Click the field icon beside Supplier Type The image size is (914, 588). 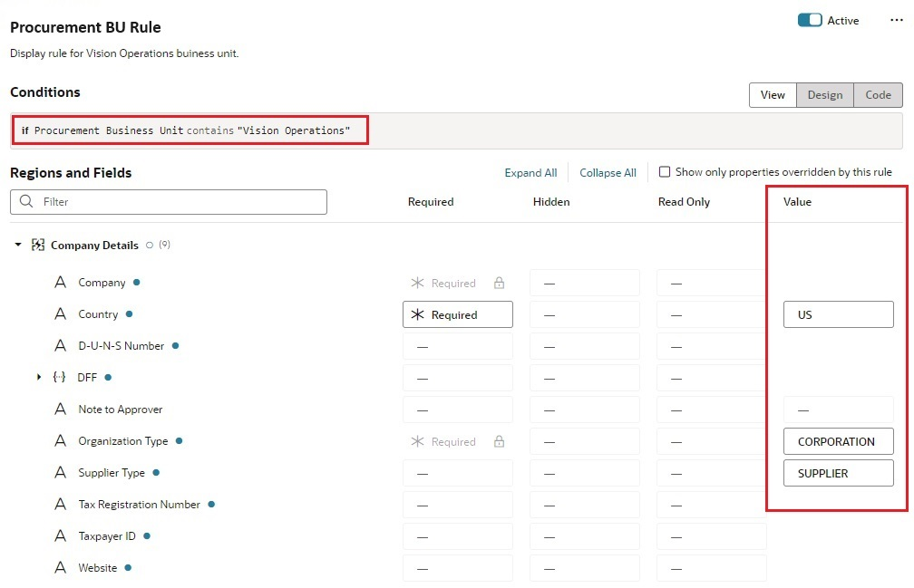pyautogui.click(x=60, y=473)
